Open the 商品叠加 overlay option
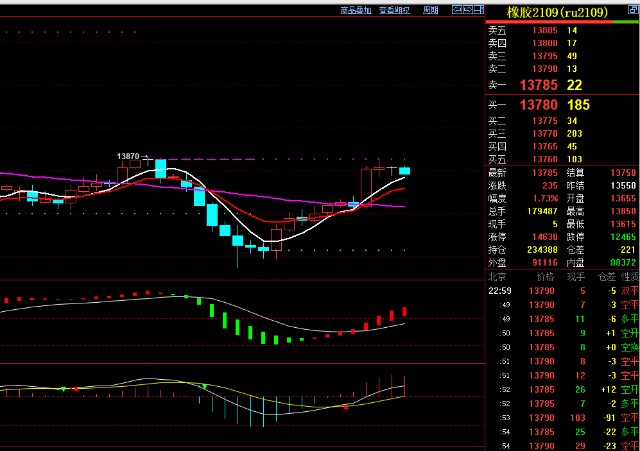The width and height of the screenshot is (640, 451). [327, 10]
